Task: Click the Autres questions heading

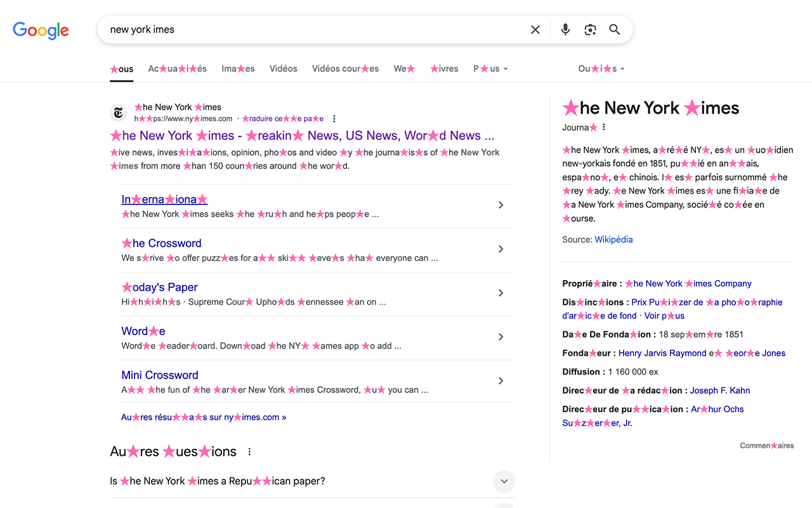Action: pos(173,451)
